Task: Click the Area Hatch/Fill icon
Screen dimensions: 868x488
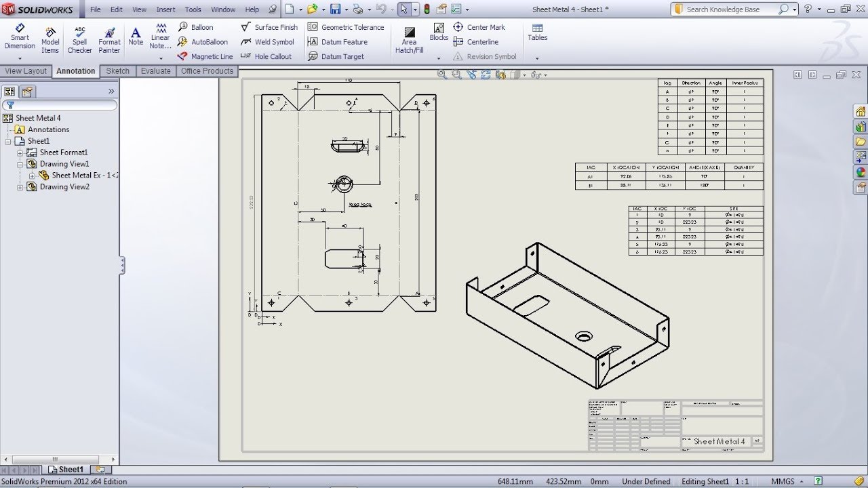Action: [409, 40]
